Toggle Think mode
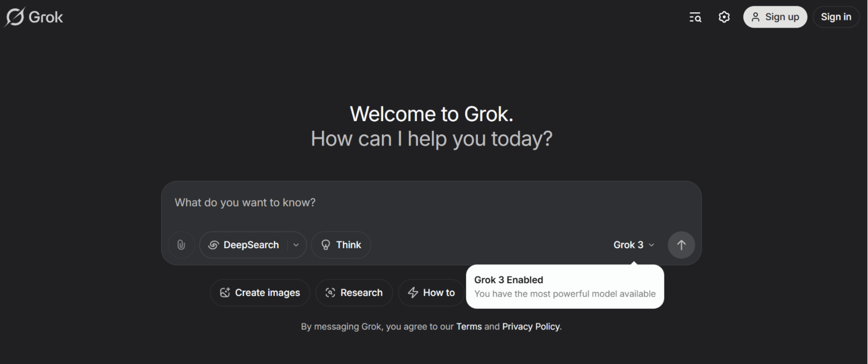 (341, 245)
